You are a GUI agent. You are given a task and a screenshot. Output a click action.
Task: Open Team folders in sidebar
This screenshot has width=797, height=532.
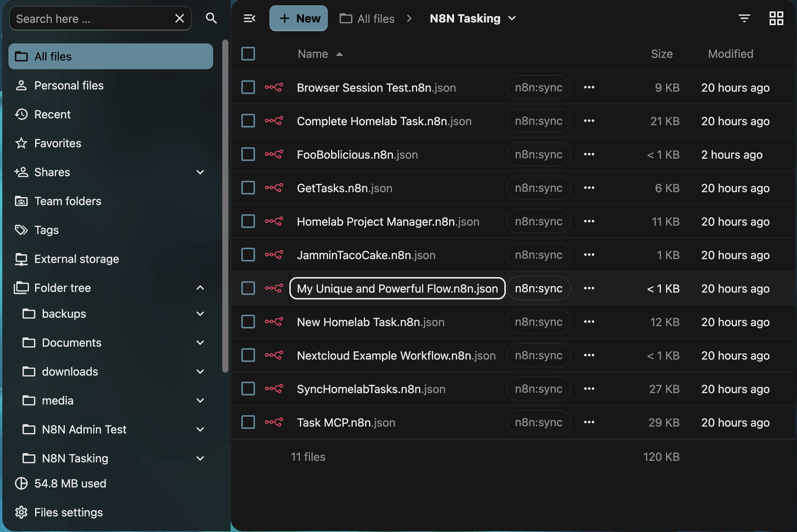(110, 201)
